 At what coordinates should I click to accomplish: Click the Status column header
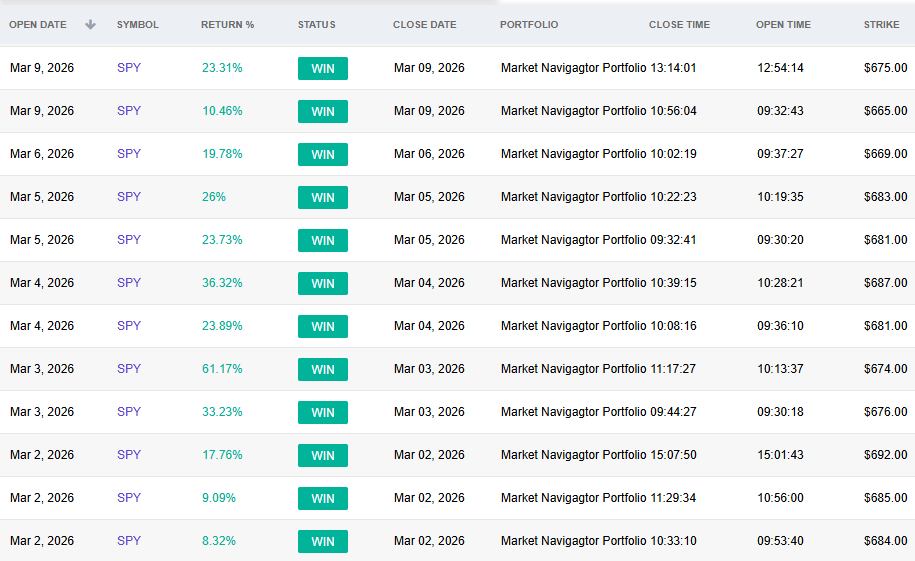[316, 25]
